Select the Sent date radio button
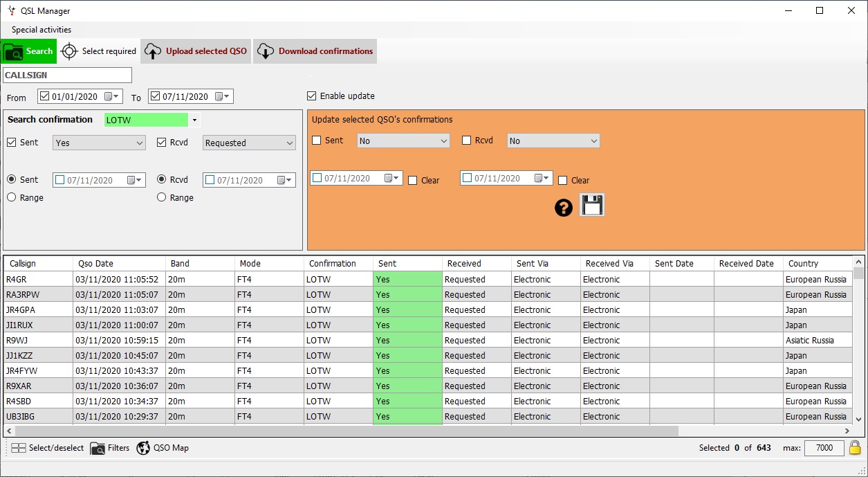868x477 pixels. (11, 179)
